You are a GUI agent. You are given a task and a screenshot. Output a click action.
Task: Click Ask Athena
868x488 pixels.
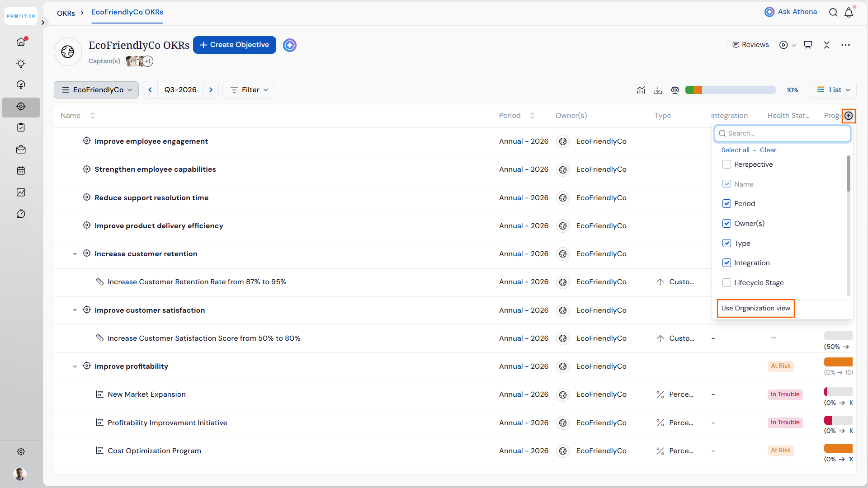[791, 12]
